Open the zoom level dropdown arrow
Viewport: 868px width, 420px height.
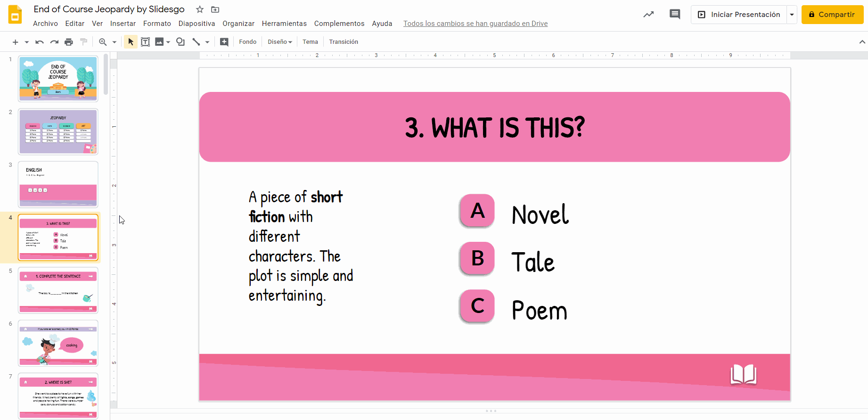coord(115,42)
